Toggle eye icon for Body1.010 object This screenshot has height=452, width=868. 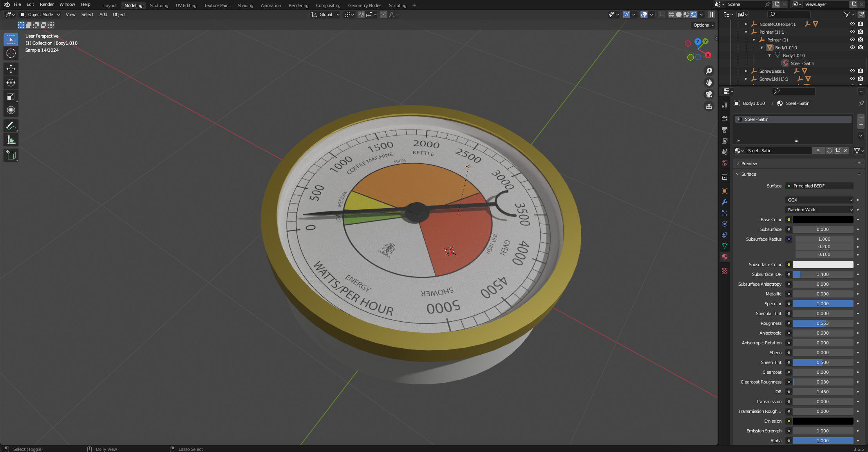point(852,47)
